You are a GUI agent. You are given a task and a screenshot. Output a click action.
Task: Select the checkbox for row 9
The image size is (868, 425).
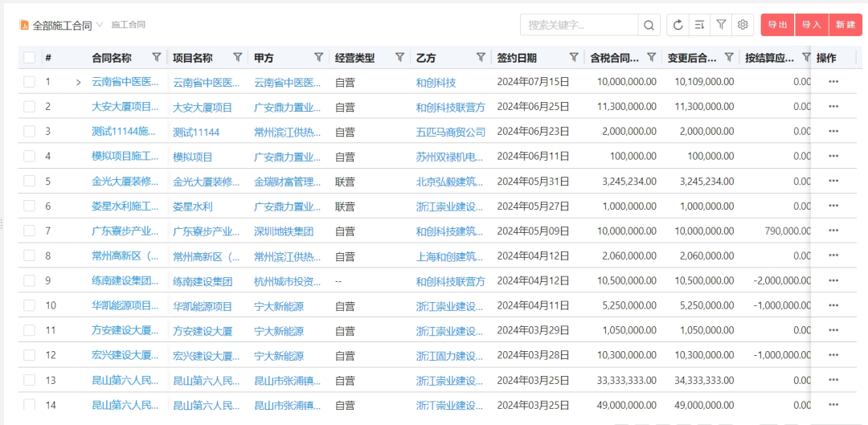(30, 281)
